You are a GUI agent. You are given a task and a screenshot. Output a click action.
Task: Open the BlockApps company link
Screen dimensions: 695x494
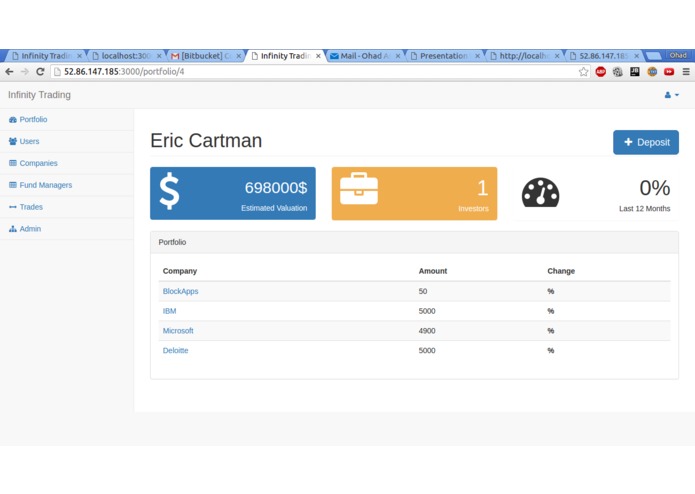(x=180, y=291)
